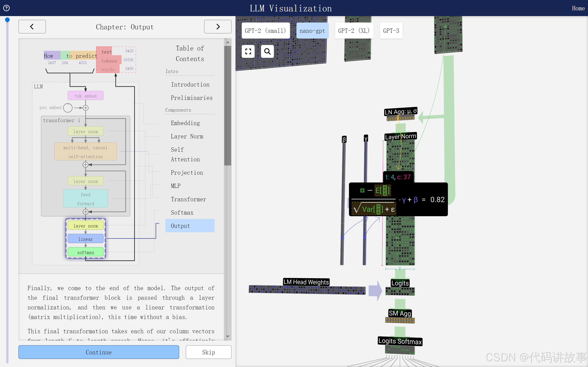Viewport: 588px width, 367px height.
Task: Open the Self Attention chapter link
Action: [185, 154]
